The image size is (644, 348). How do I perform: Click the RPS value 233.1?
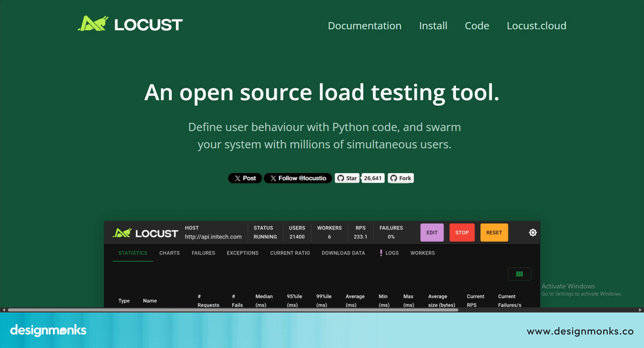(x=360, y=237)
